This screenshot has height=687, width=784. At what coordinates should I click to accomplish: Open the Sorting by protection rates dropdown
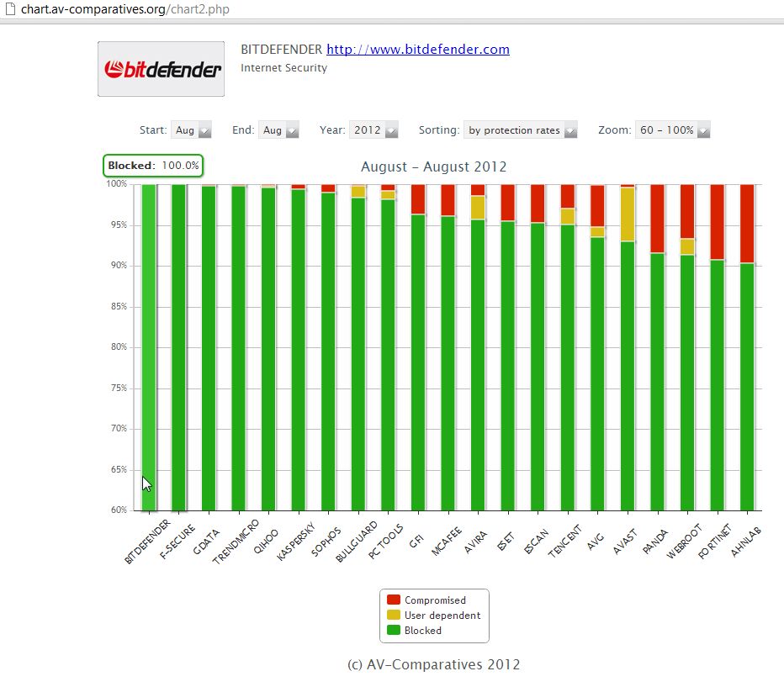tap(521, 129)
